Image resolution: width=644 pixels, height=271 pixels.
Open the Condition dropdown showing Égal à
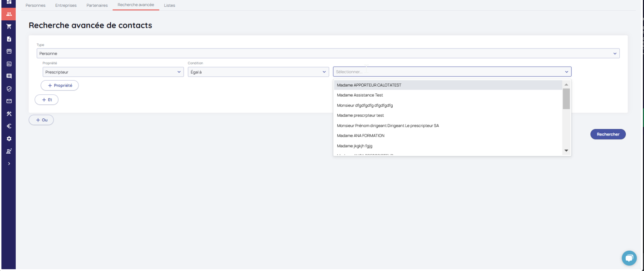pos(258,72)
